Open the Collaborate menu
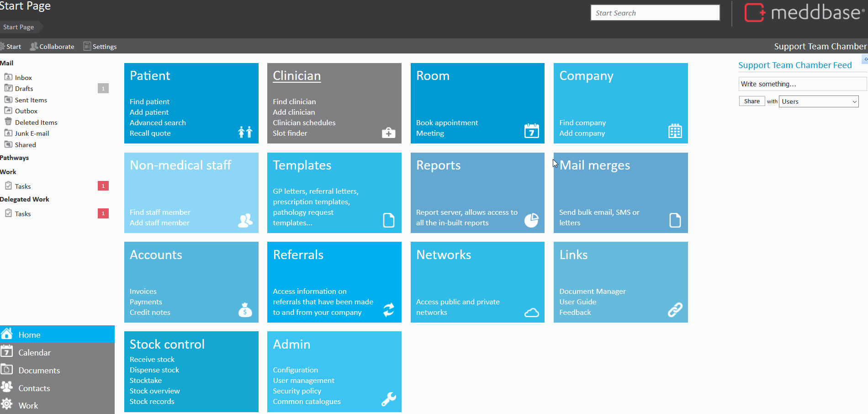 pyautogui.click(x=52, y=47)
